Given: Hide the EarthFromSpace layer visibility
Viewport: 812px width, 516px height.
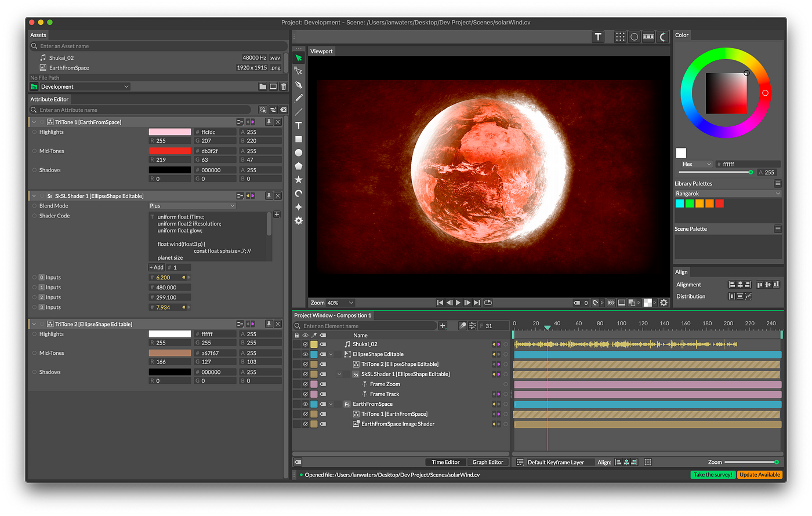Looking at the screenshot, I should click(x=306, y=404).
